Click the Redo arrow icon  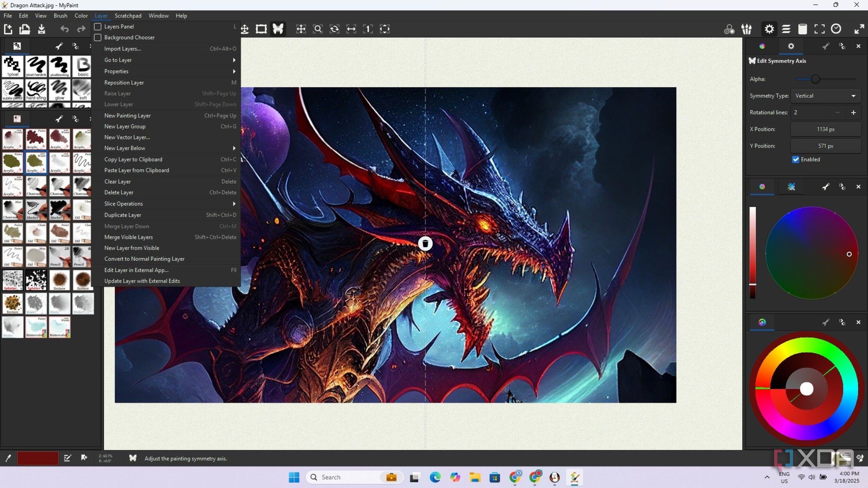tap(81, 29)
